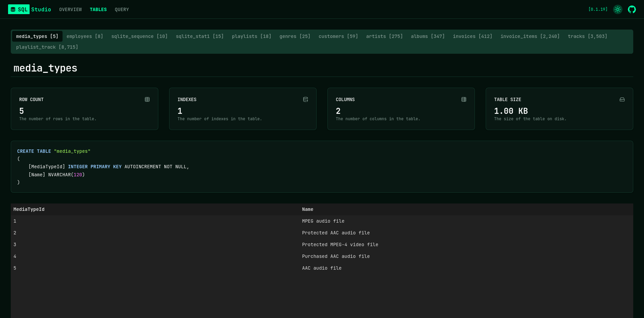Click the 'Purchased AAC audio file' cell

pos(336,256)
